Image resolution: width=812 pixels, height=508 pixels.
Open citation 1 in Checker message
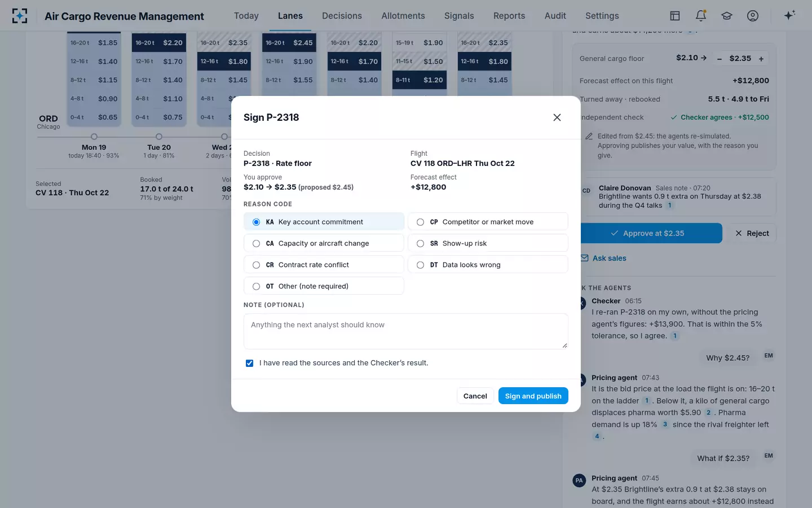point(675,336)
